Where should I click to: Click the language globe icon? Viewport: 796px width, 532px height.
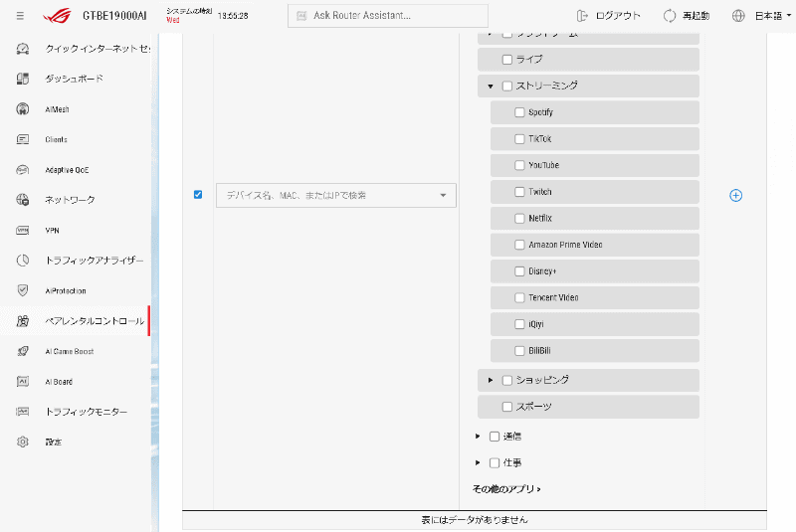point(738,16)
